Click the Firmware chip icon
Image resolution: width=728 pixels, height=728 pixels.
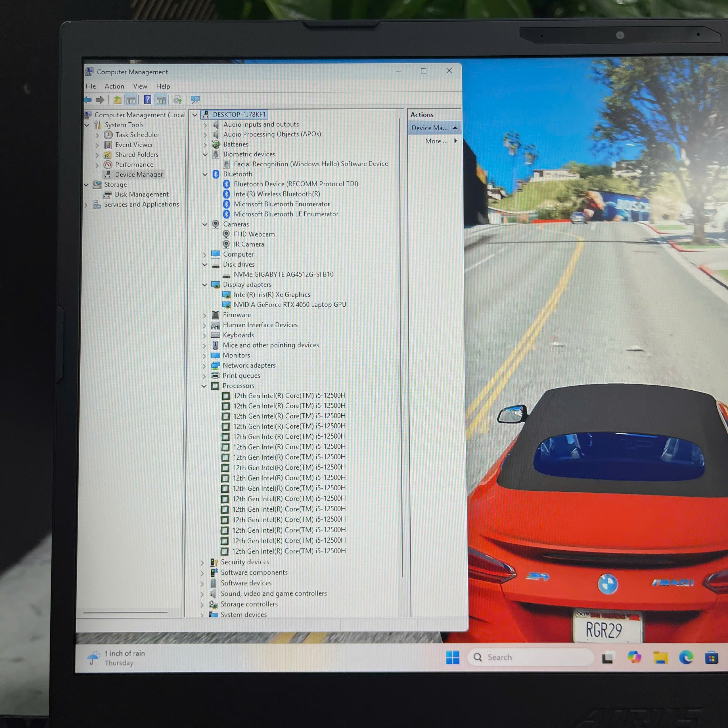[x=216, y=315]
